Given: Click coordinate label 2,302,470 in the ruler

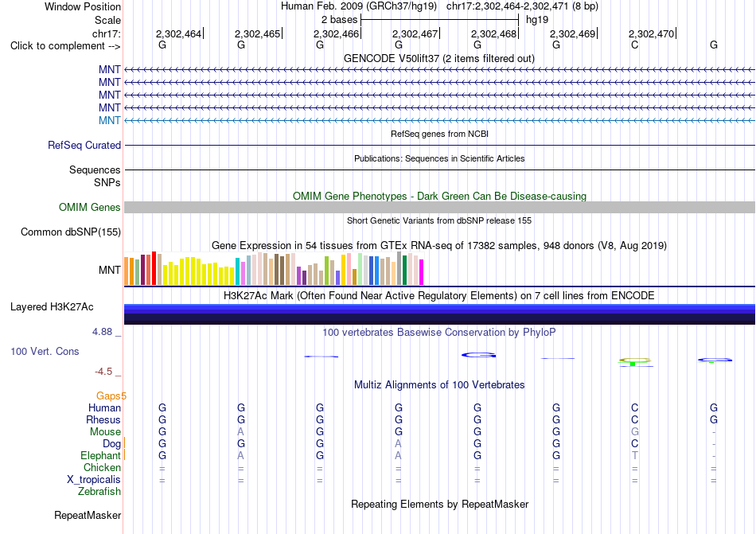Looking at the screenshot, I should click(x=651, y=33).
